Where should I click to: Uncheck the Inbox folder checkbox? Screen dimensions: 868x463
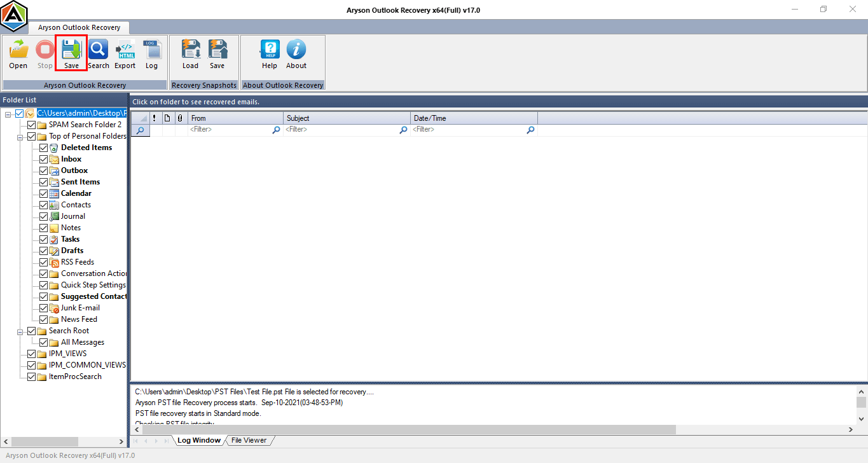pyautogui.click(x=43, y=159)
